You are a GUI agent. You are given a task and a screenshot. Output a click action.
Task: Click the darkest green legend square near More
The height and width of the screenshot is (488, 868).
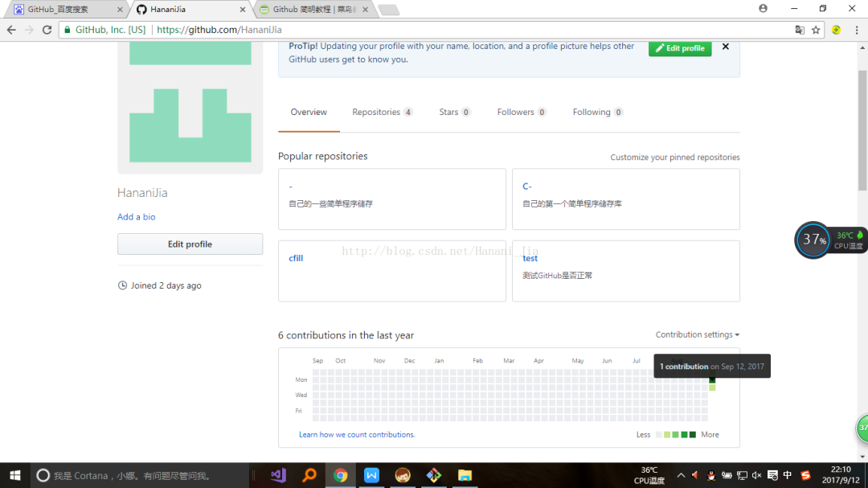coord(693,435)
